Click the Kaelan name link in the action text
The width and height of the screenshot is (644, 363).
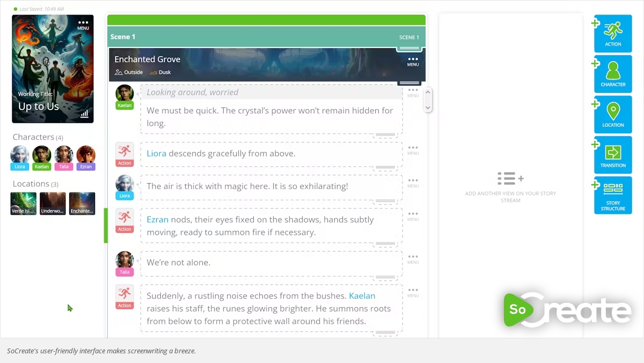pyautogui.click(x=362, y=295)
